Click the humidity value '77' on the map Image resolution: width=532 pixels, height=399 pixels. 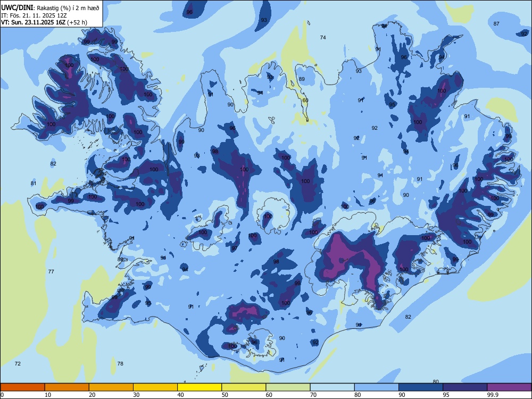51,271
